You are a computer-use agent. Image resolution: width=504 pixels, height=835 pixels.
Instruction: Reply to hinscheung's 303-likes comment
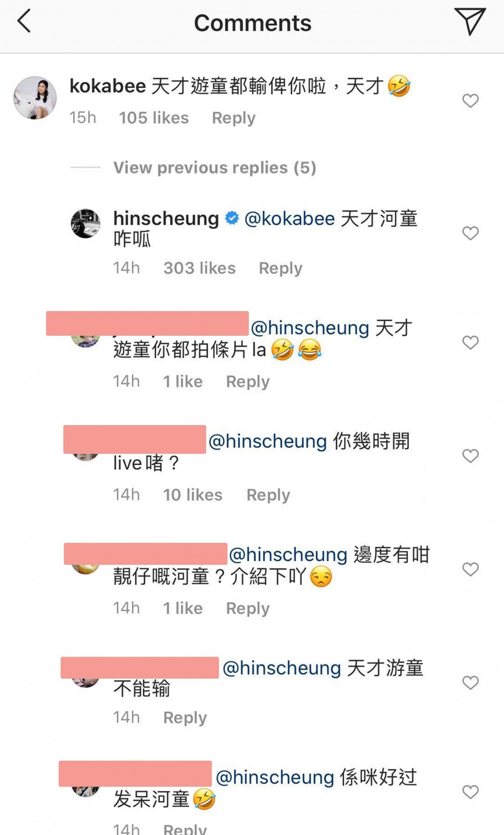tap(280, 268)
